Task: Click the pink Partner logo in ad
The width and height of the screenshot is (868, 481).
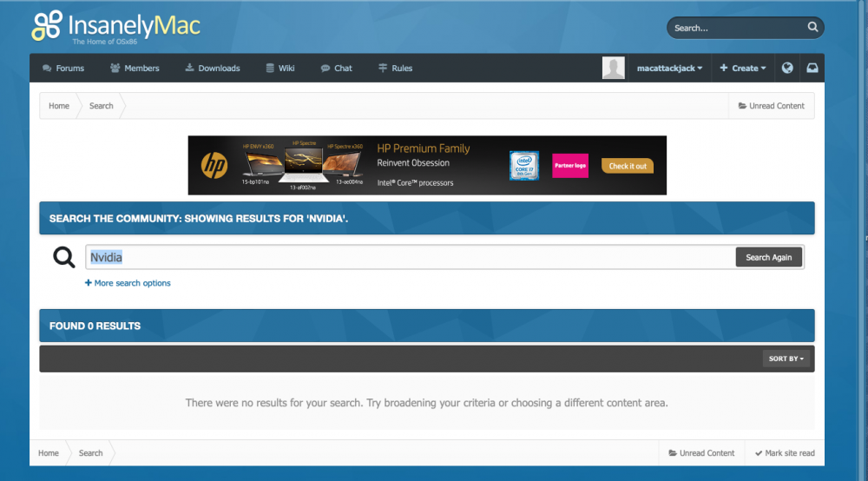Action: pos(570,166)
